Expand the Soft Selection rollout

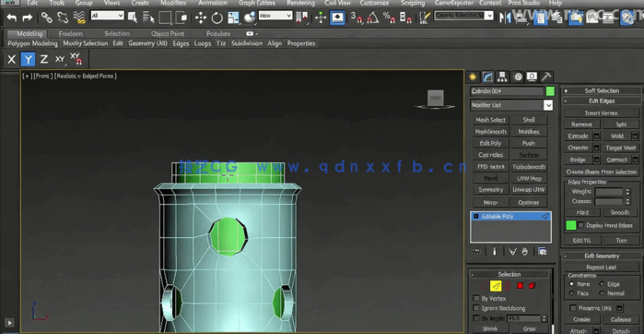(x=602, y=90)
